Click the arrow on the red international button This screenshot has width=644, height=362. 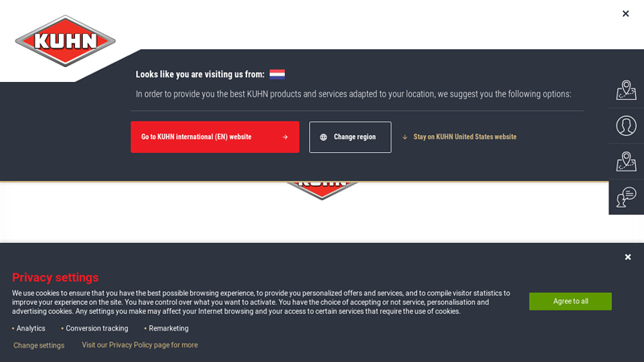[x=285, y=137]
